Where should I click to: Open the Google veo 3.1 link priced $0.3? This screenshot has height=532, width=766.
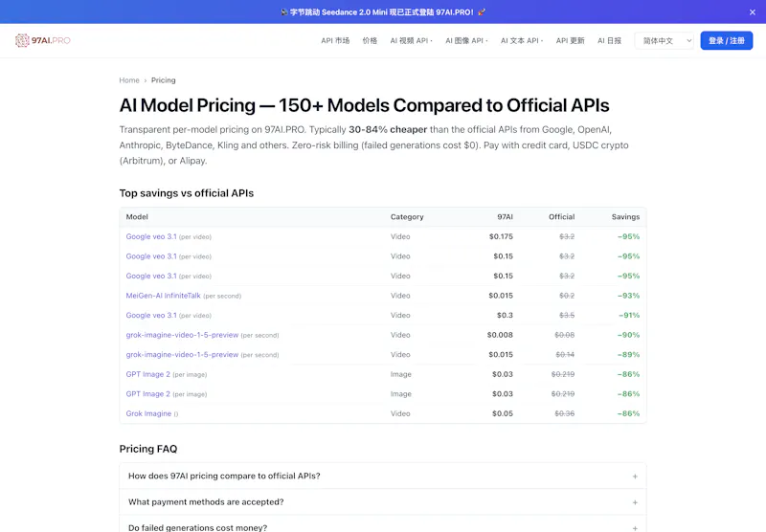point(151,316)
